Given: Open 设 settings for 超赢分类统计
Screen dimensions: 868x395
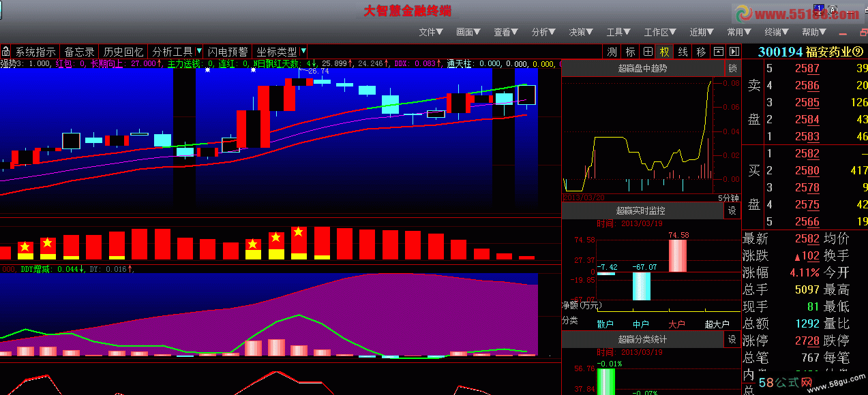Looking at the screenshot, I should point(732,339).
